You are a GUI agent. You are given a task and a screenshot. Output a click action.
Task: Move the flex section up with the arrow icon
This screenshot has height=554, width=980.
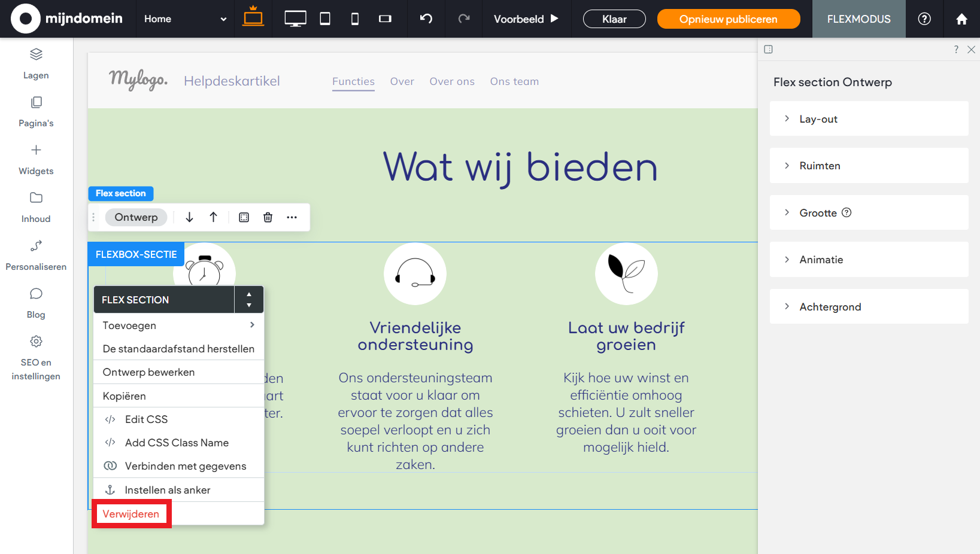pos(214,217)
